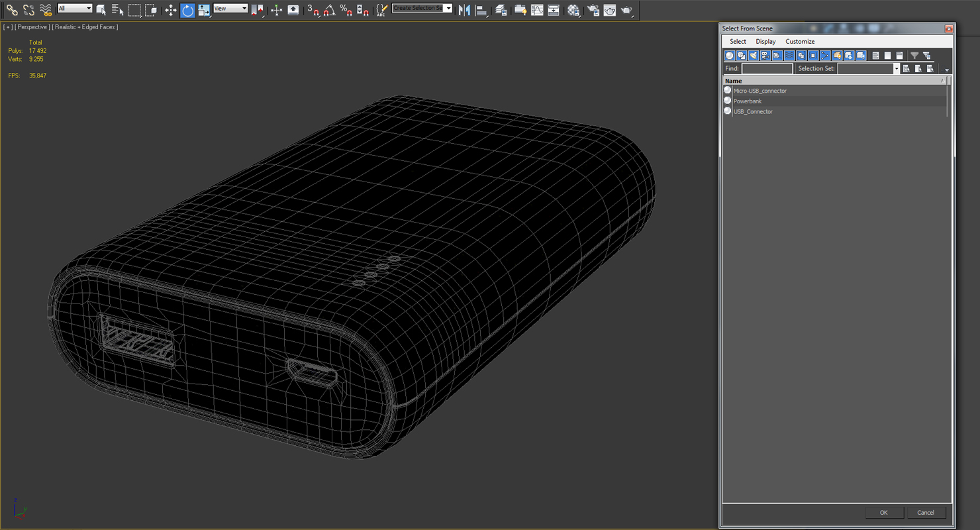
Task: Toggle Display XRefs filter in dialog
Action: pyautogui.click(x=813, y=56)
